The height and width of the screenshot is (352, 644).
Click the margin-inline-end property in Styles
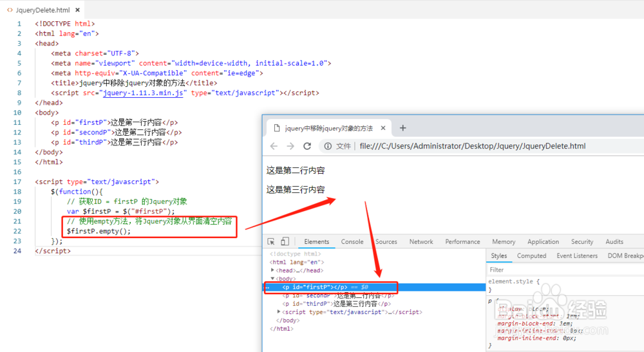(537, 338)
